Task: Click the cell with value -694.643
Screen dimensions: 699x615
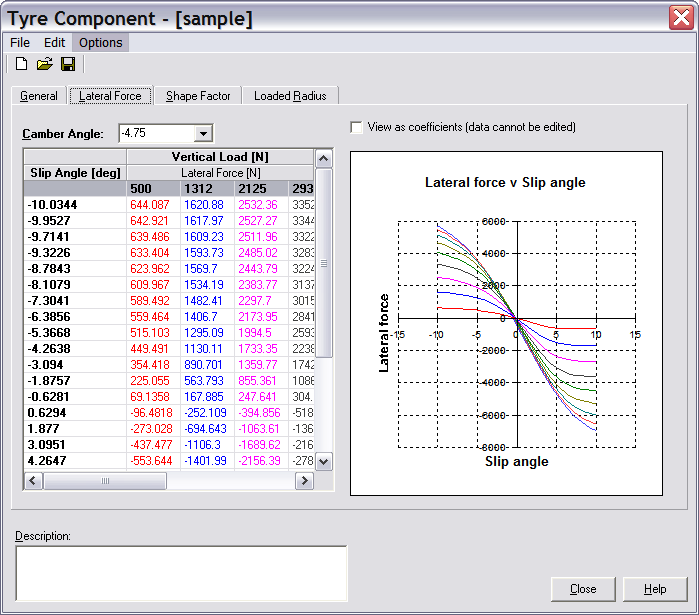Action: pyautogui.click(x=207, y=429)
